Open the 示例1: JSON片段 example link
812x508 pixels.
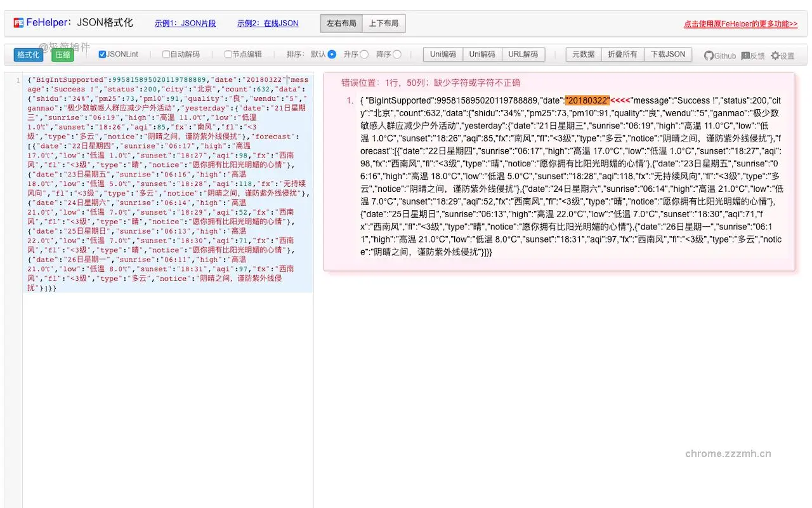click(x=185, y=23)
